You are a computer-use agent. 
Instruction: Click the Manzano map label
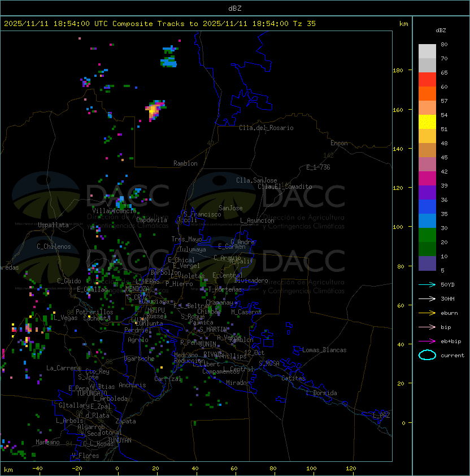point(47,442)
